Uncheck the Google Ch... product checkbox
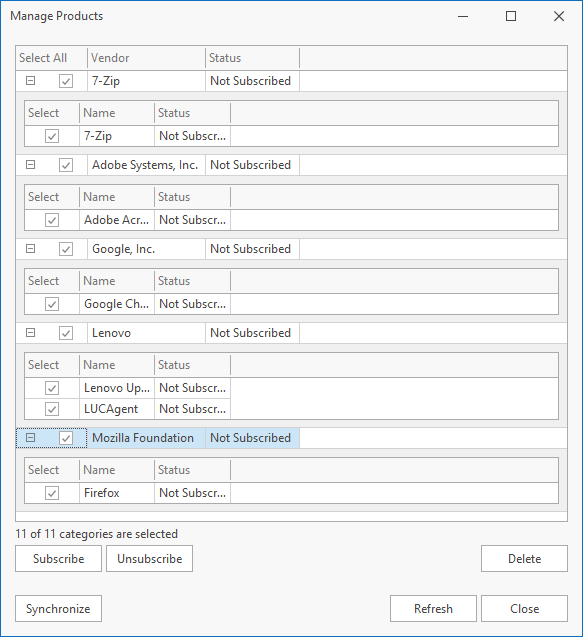The width and height of the screenshot is (583, 637). tap(52, 304)
